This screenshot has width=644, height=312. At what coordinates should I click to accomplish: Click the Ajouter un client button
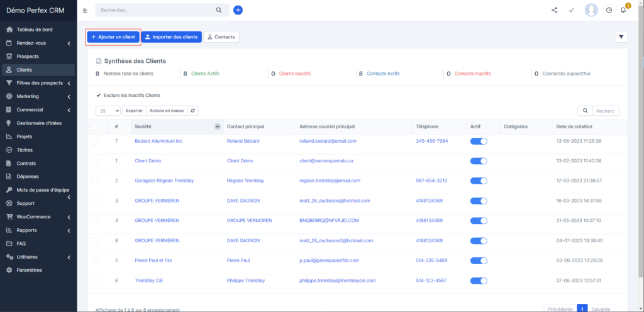[113, 37]
